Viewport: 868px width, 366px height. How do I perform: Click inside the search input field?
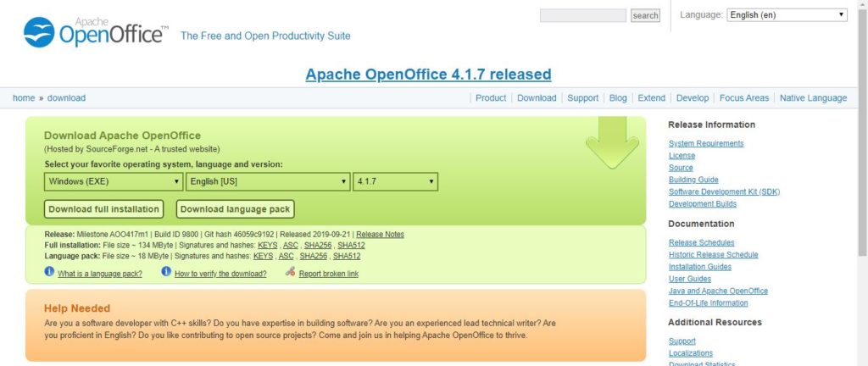583,15
